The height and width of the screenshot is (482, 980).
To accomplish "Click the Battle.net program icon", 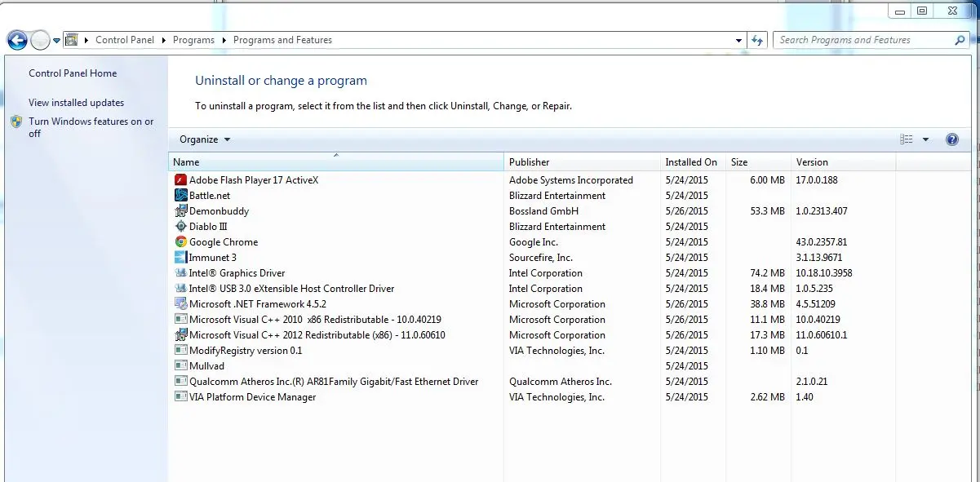I will click(x=181, y=196).
